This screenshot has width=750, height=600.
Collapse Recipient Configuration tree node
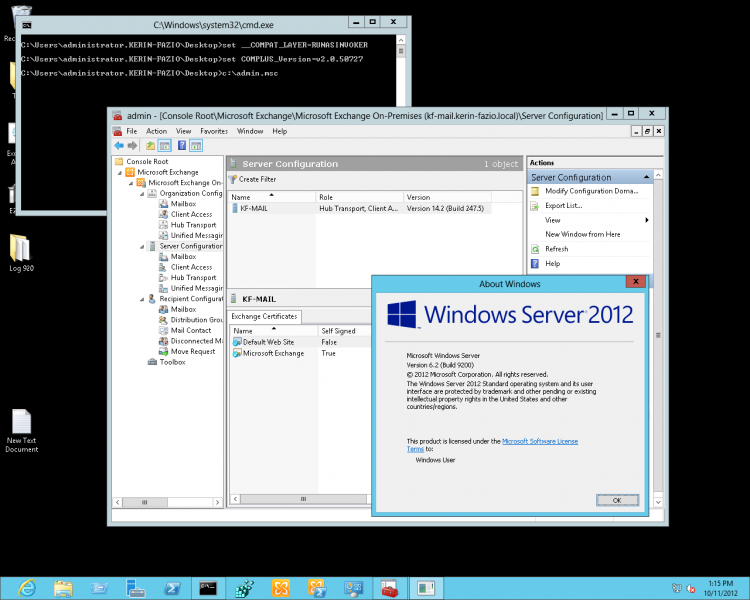coord(142,300)
